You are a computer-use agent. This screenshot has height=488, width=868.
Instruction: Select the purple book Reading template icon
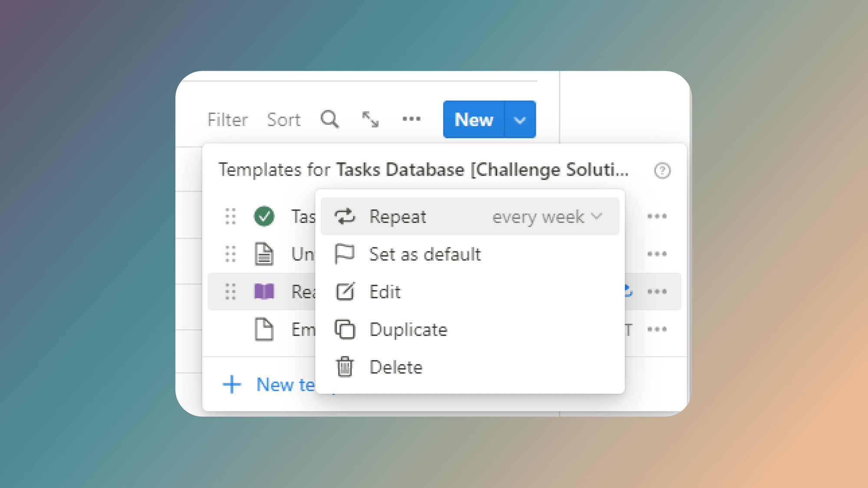[x=264, y=291]
